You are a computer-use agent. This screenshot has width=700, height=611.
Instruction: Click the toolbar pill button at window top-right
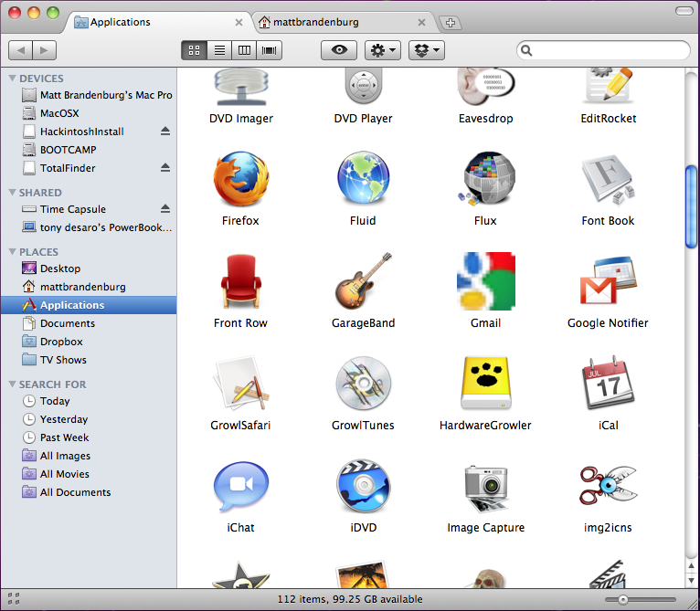tap(684, 11)
